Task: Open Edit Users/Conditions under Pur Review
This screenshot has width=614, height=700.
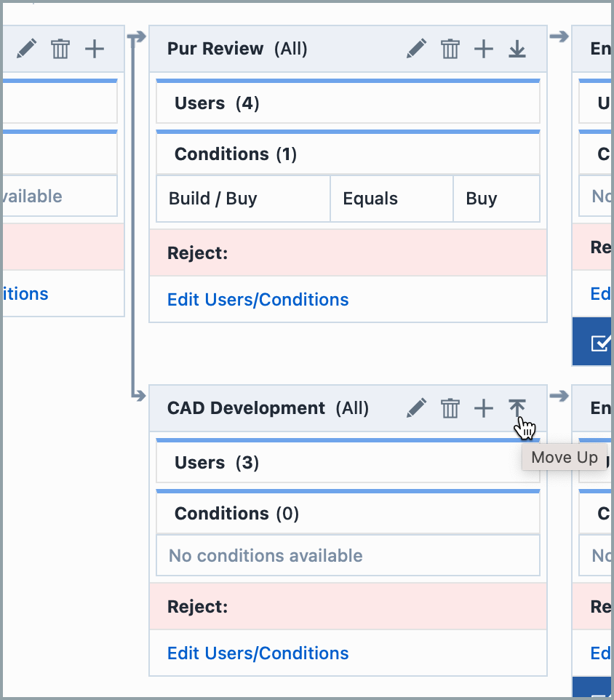Action: tap(258, 300)
